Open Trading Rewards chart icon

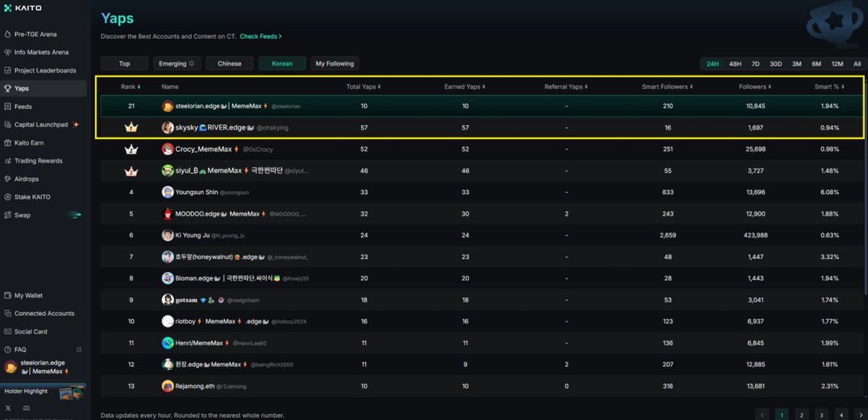(x=7, y=160)
